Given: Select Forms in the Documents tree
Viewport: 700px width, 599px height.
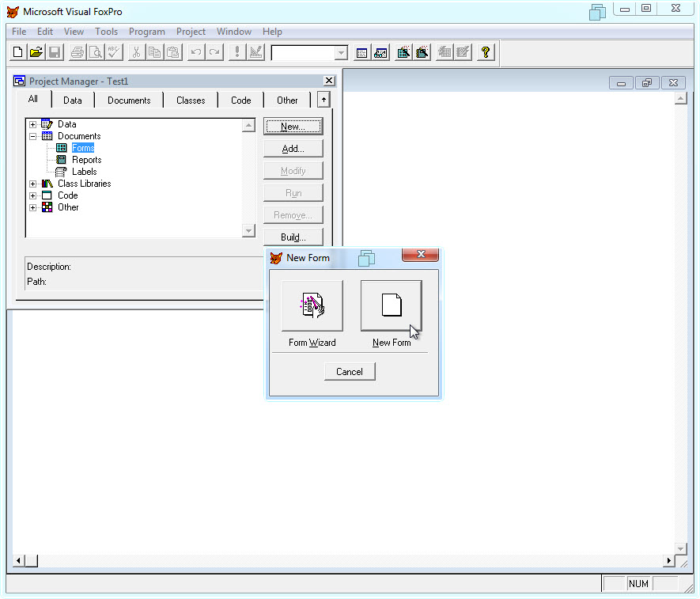Looking at the screenshot, I should pos(83,148).
